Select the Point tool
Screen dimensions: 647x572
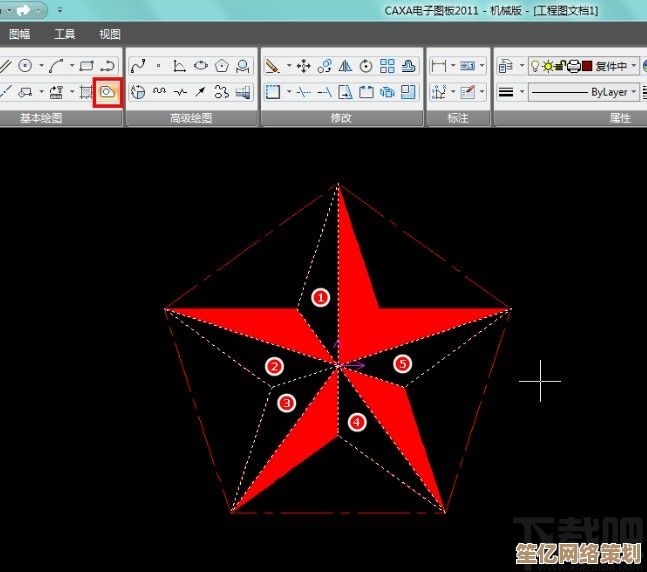click(x=158, y=66)
